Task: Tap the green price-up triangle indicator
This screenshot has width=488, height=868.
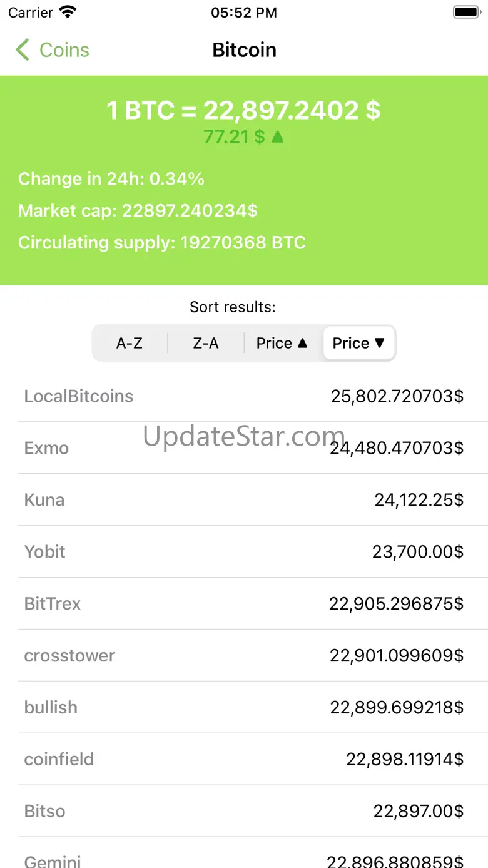Action: pyautogui.click(x=278, y=136)
